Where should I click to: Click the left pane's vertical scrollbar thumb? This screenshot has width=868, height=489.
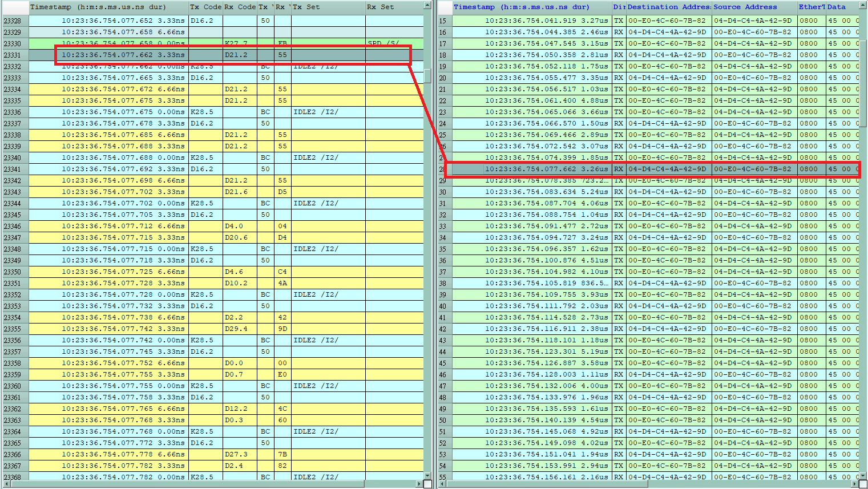point(427,76)
